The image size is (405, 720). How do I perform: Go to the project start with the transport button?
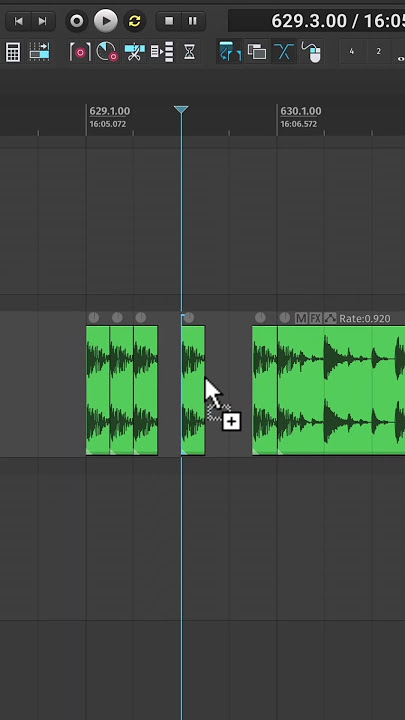(19, 21)
